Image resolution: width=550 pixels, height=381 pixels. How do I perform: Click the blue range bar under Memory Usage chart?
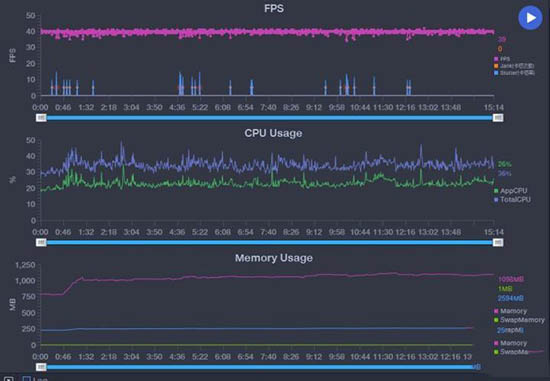[x=260, y=367]
